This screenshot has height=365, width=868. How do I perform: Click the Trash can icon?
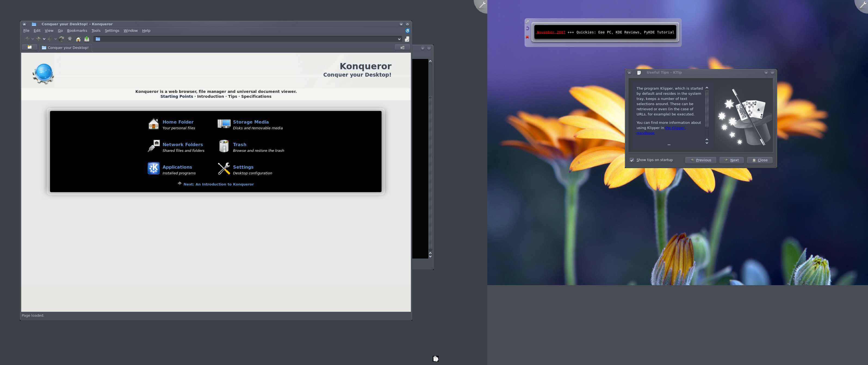(224, 146)
